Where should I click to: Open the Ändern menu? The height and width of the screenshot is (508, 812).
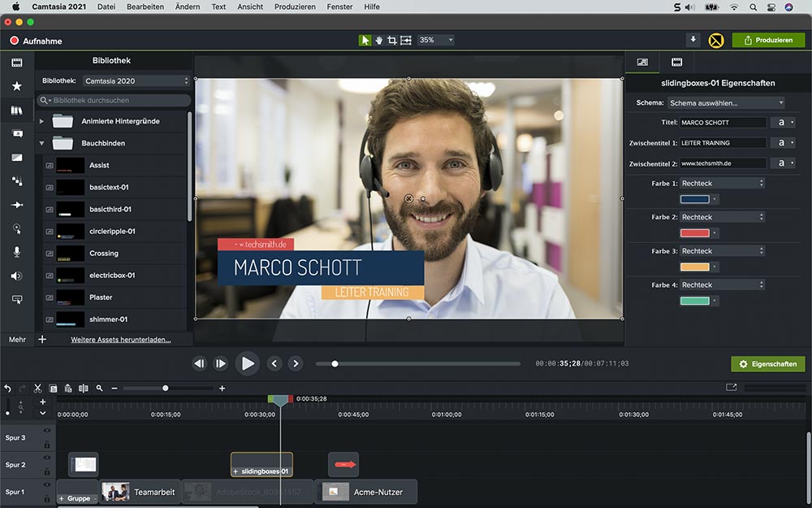point(188,7)
